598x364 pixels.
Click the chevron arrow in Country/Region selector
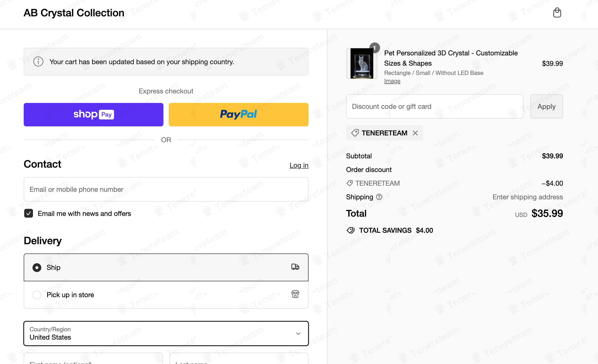[x=298, y=334]
